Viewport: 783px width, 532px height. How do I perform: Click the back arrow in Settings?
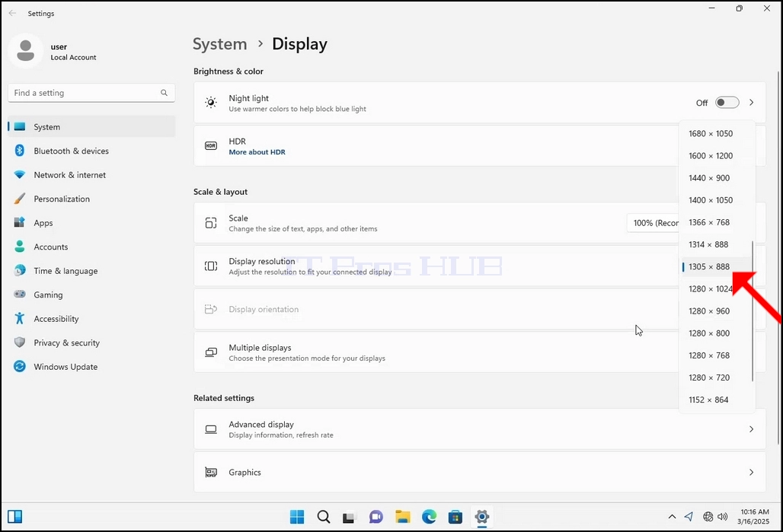click(12, 14)
